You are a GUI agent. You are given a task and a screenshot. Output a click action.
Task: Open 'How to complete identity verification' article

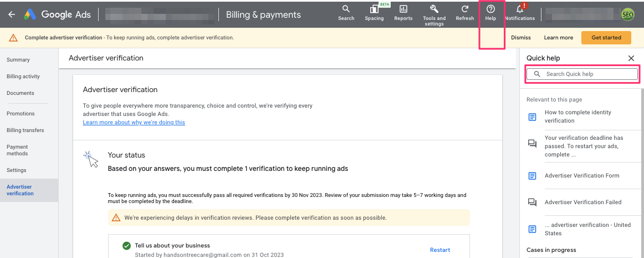click(578, 117)
